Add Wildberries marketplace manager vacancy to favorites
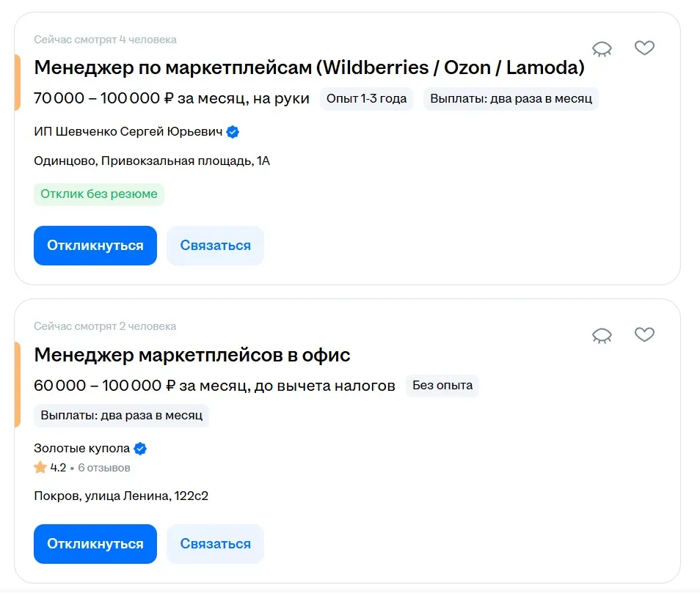The width and height of the screenshot is (700, 599). click(x=644, y=48)
